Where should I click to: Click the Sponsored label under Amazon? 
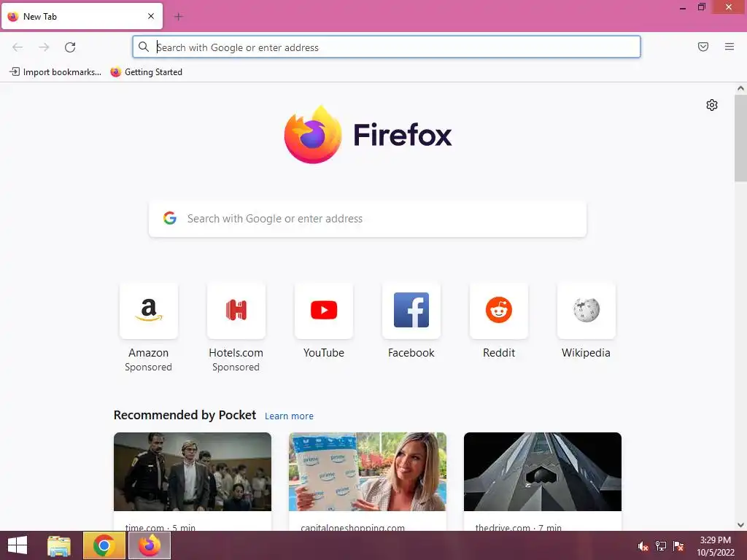149,367
